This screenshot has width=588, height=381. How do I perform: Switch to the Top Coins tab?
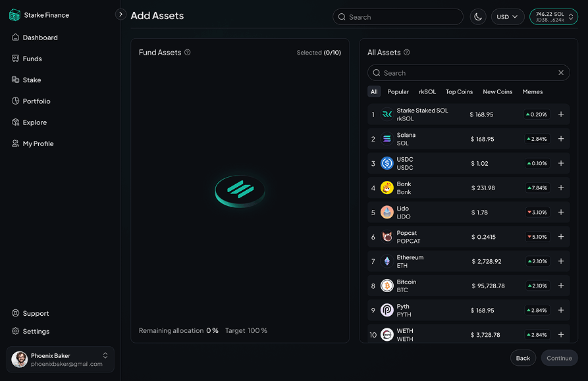[459, 91]
